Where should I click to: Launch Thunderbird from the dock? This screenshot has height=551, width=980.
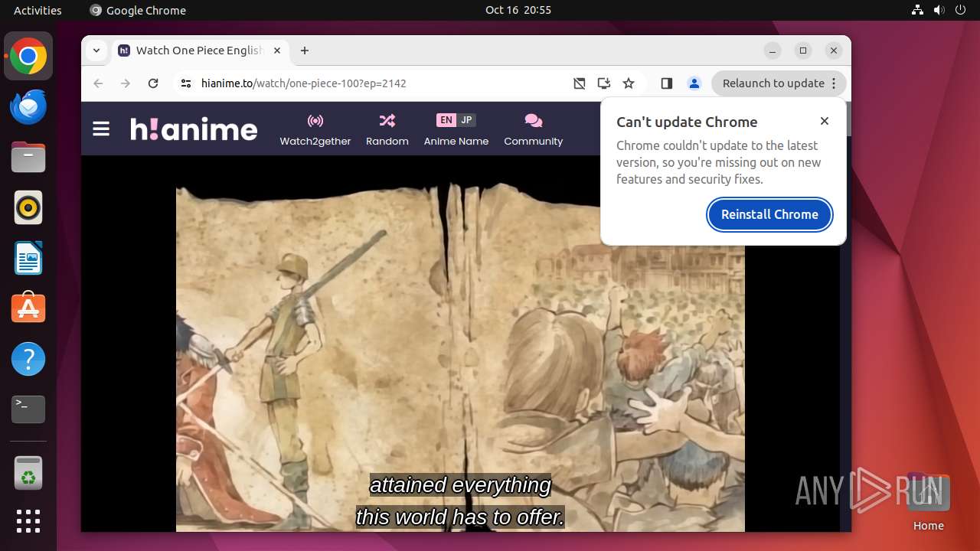point(28,106)
